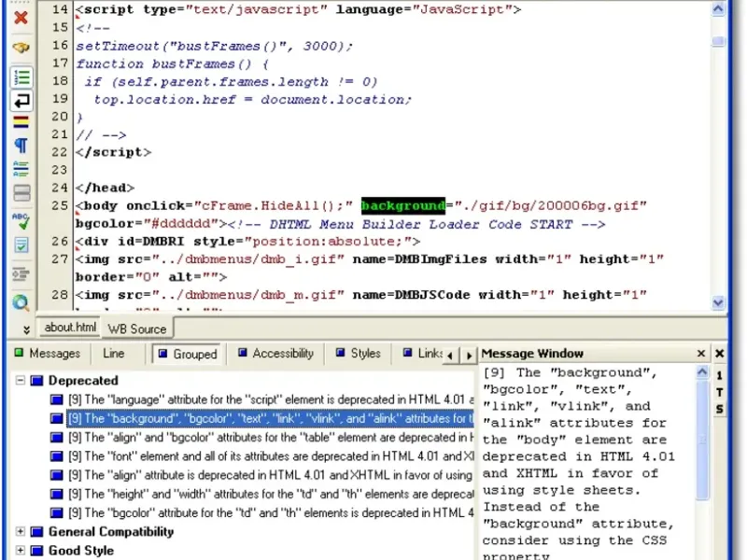Screen dimensions: 747x560
Task: Expand the General Compatibility group
Action: point(20,531)
